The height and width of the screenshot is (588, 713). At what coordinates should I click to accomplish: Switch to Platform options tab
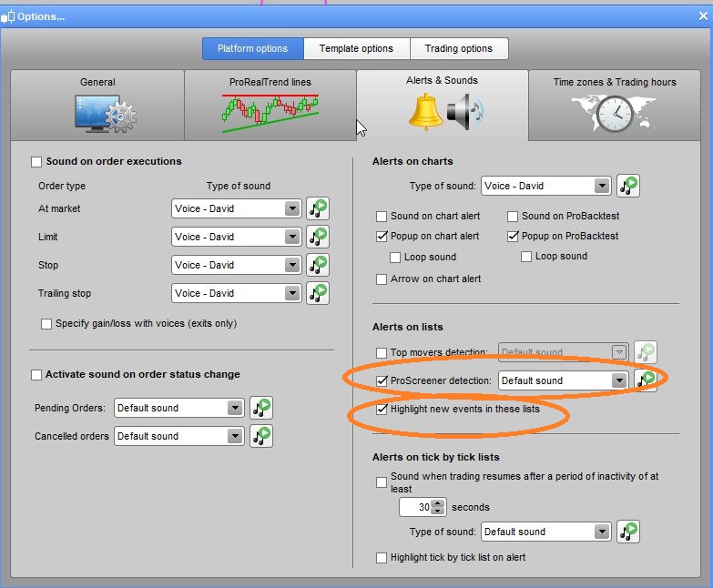click(x=253, y=48)
